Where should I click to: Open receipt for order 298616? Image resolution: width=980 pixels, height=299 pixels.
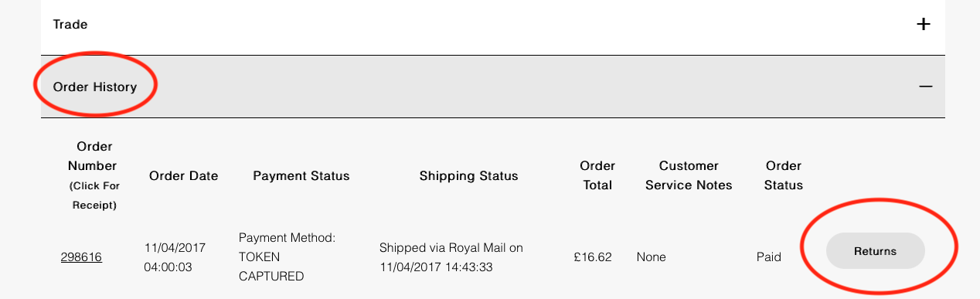pyautogui.click(x=81, y=257)
